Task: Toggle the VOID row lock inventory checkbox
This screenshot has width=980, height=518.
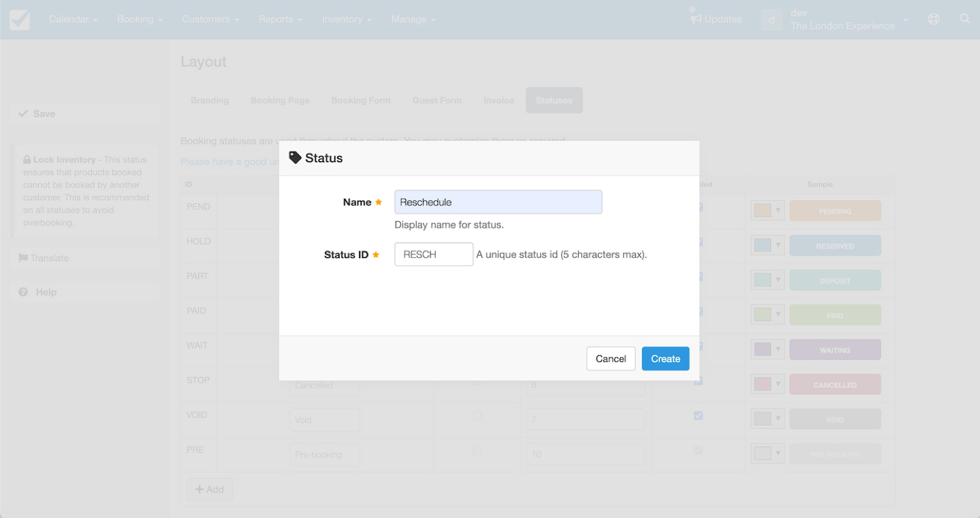Action: (477, 415)
